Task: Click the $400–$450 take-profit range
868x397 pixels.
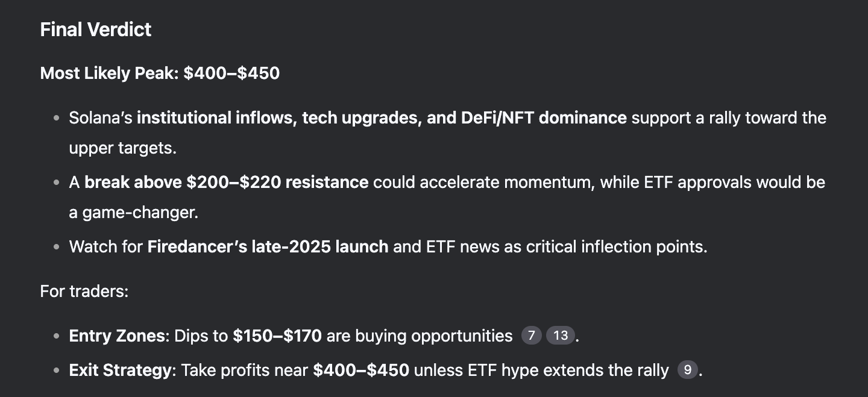Action: point(361,370)
